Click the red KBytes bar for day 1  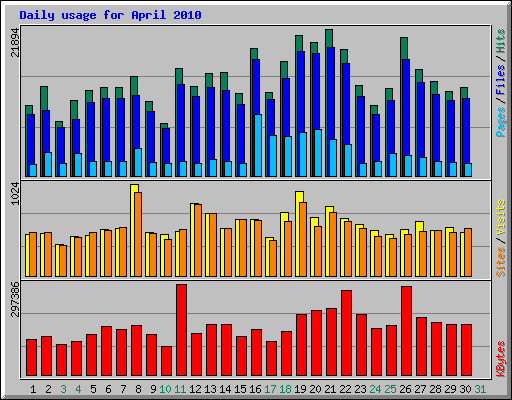tap(31, 358)
